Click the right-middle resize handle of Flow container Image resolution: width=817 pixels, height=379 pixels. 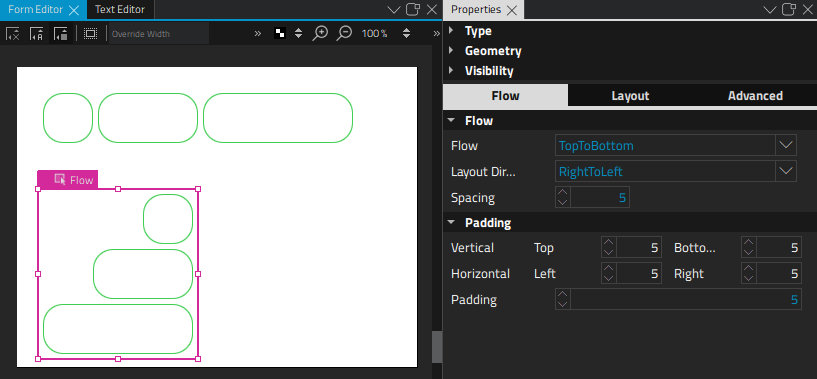197,274
